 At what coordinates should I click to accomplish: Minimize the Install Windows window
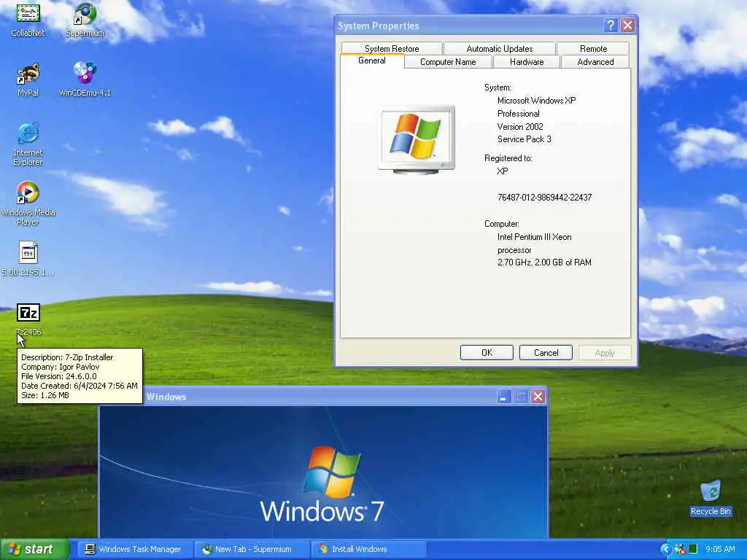[504, 396]
